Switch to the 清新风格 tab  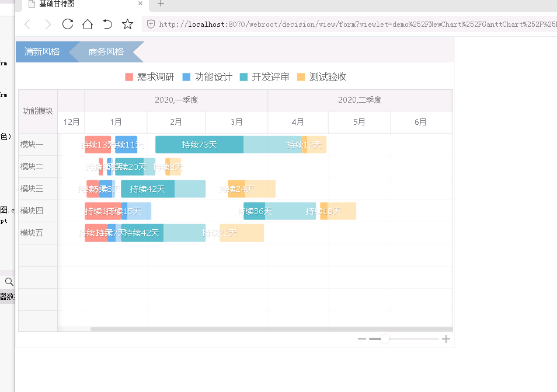coord(42,52)
